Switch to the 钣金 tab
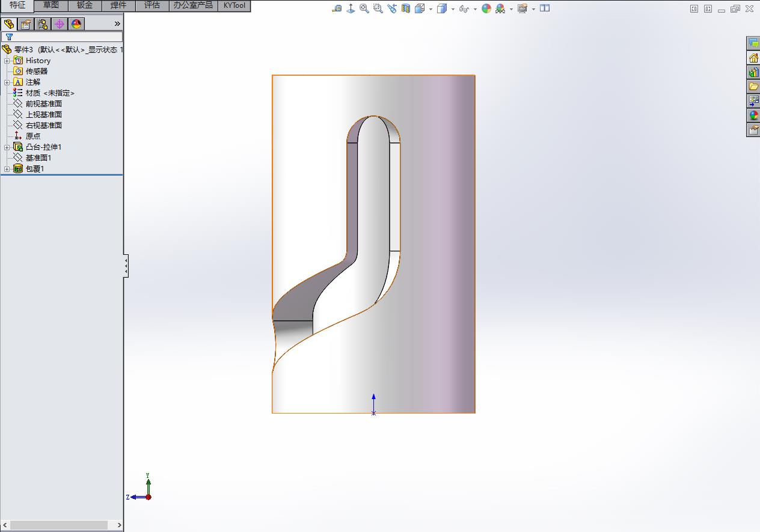 point(85,5)
